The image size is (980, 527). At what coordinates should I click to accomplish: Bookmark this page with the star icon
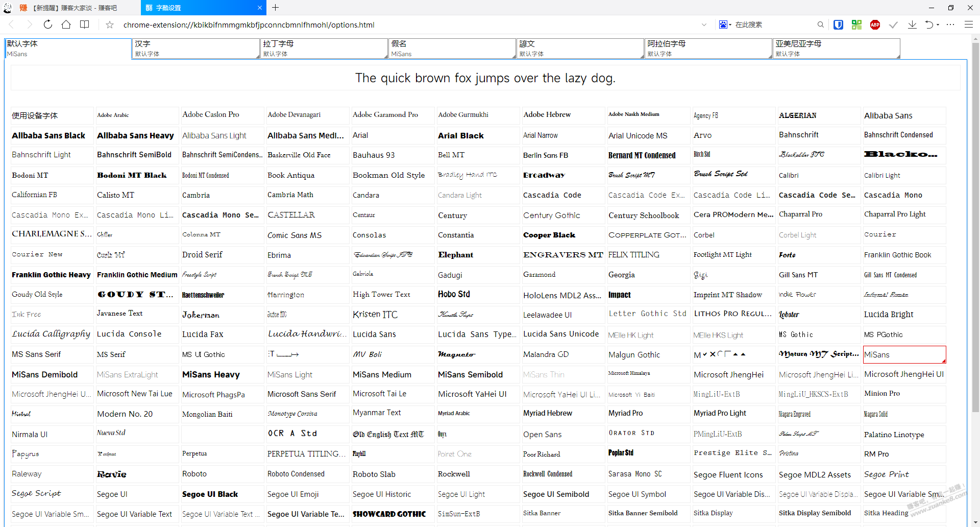click(x=109, y=25)
